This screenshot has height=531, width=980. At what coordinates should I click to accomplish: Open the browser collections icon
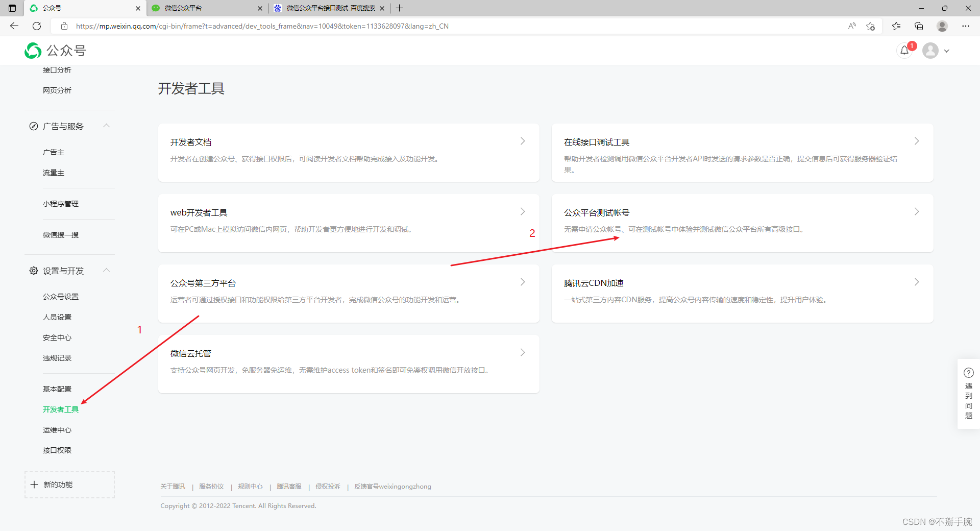[919, 26]
